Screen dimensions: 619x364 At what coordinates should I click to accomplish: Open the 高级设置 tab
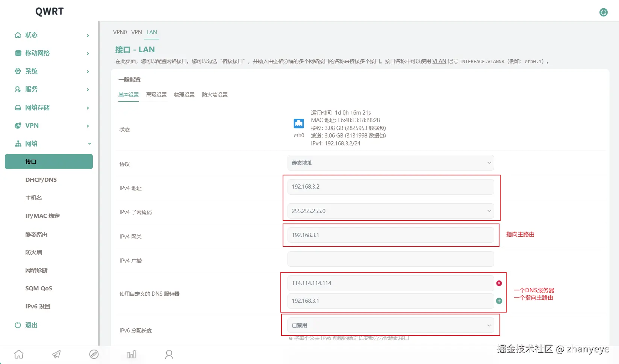point(156,95)
